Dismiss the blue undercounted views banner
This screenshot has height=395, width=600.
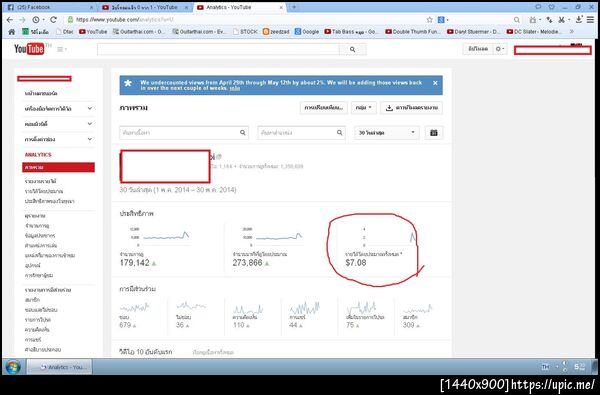click(435, 83)
